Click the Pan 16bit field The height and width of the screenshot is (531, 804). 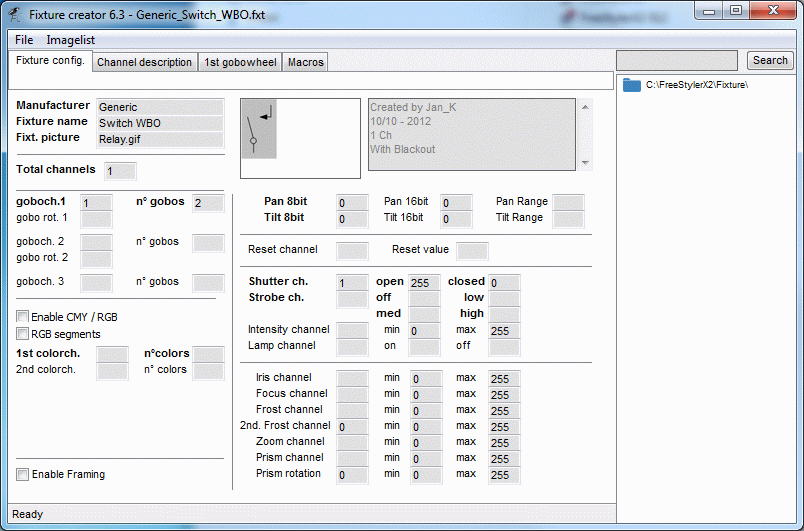pyautogui.click(x=456, y=203)
